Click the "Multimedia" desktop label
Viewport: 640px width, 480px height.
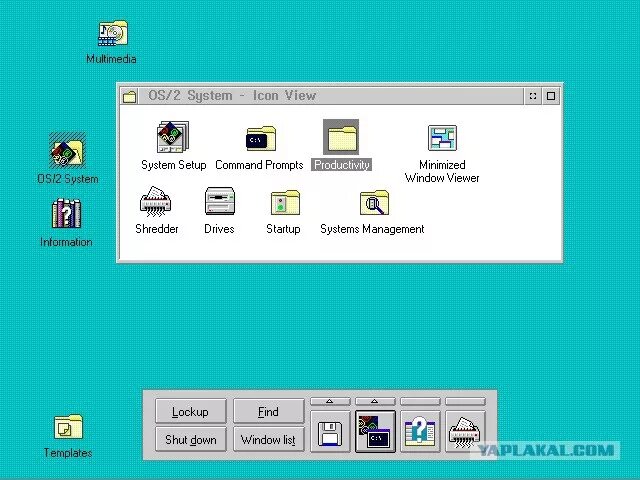(x=111, y=59)
